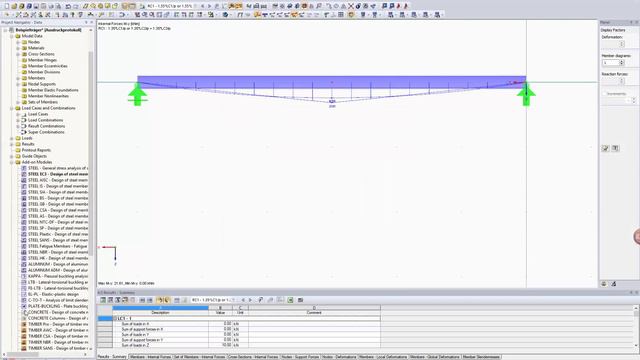This screenshot has width=640, height=360.
Task: Expand the Results tree node
Action: 11,144
